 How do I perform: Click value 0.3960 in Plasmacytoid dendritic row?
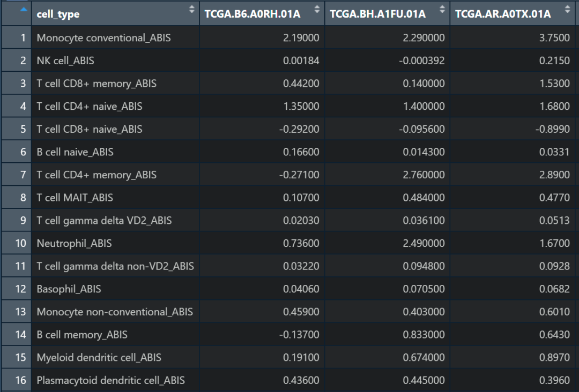[x=554, y=381]
